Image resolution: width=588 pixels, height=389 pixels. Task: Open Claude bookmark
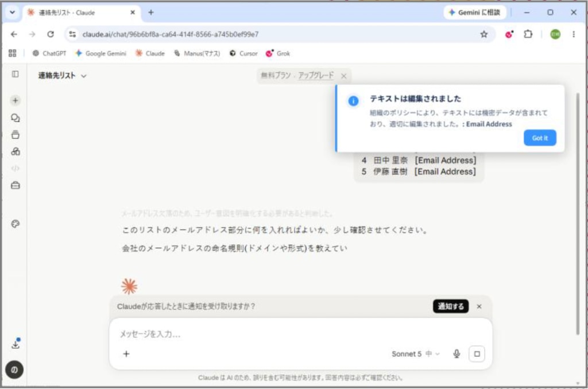(x=150, y=53)
